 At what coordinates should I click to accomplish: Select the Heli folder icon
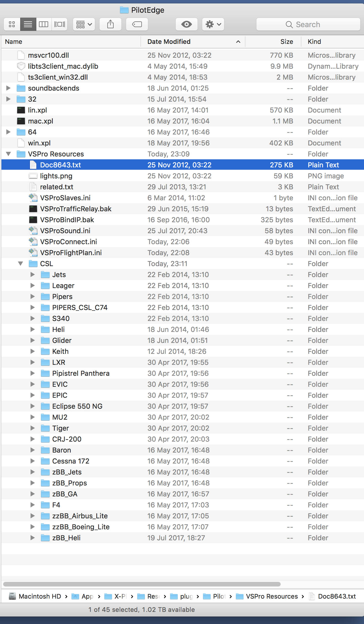pyautogui.click(x=45, y=329)
